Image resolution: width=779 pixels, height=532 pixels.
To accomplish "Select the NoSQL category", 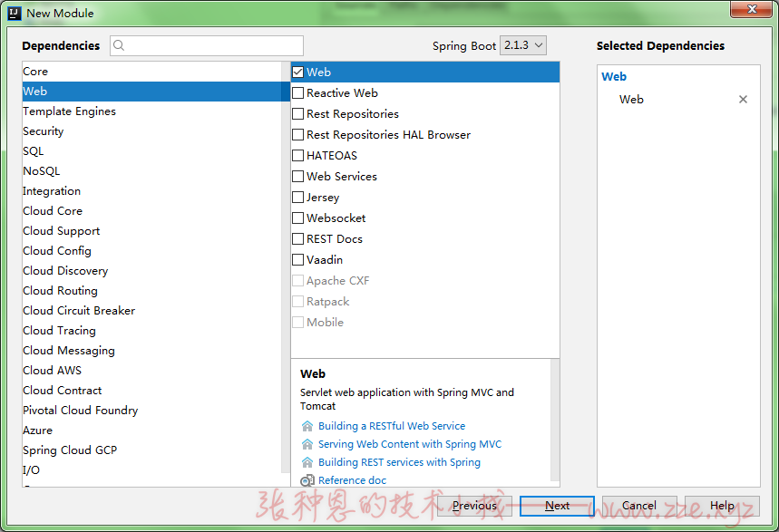I will 152,171.
